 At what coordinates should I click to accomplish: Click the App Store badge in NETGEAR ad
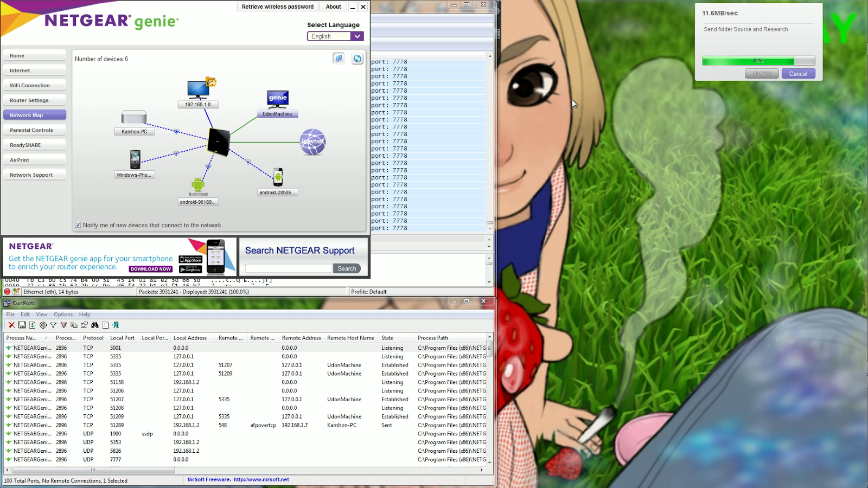coord(190,260)
